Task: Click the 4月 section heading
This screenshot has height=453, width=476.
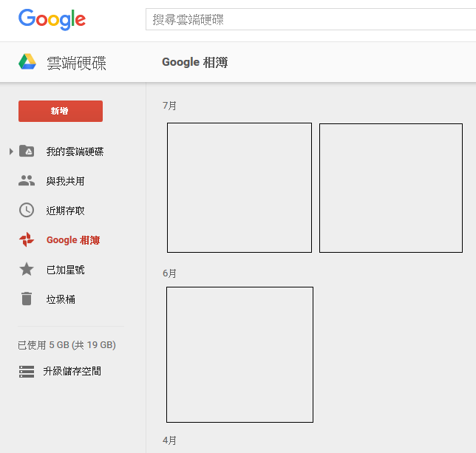Action: point(169,440)
